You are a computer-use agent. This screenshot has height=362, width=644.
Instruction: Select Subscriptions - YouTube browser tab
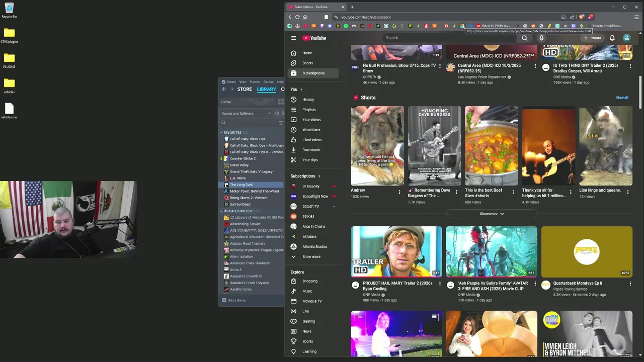click(316, 7)
